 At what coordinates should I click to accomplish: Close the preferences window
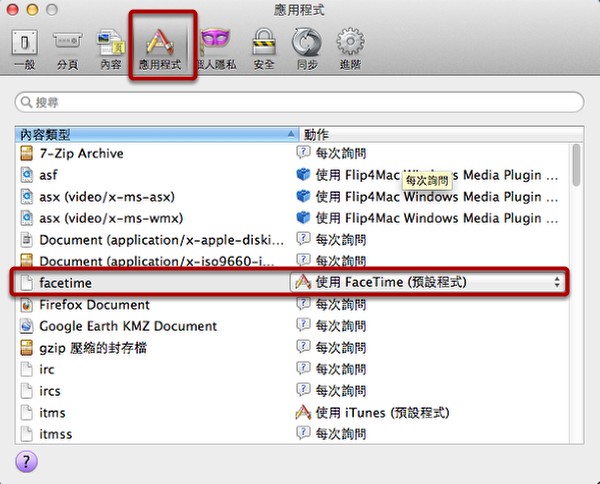(x=13, y=10)
